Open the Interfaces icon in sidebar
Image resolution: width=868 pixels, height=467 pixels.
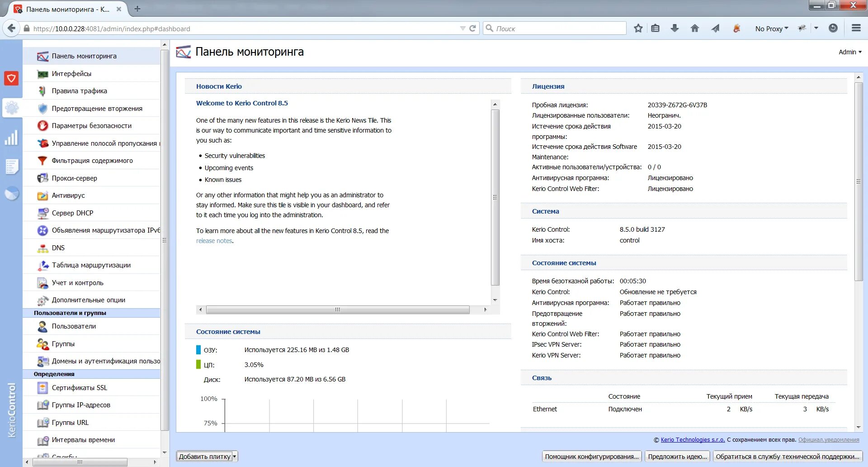click(x=42, y=74)
